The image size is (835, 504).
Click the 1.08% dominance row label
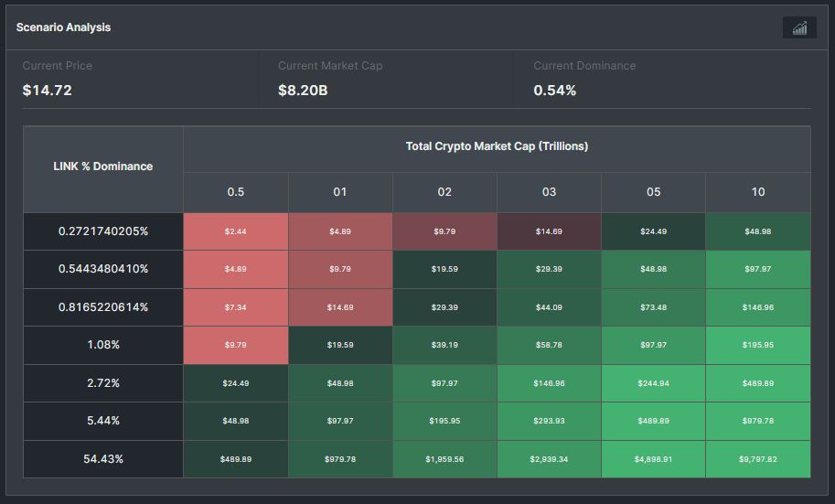[x=103, y=345]
